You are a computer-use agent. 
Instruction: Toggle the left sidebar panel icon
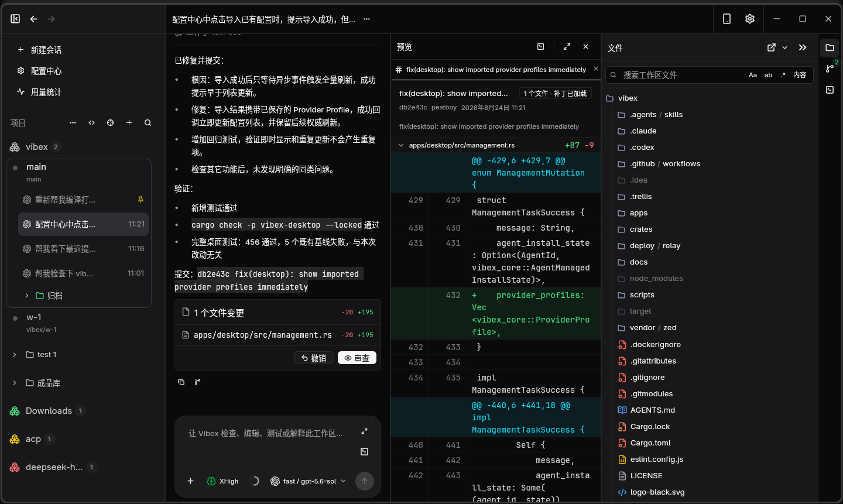click(x=15, y=19)
